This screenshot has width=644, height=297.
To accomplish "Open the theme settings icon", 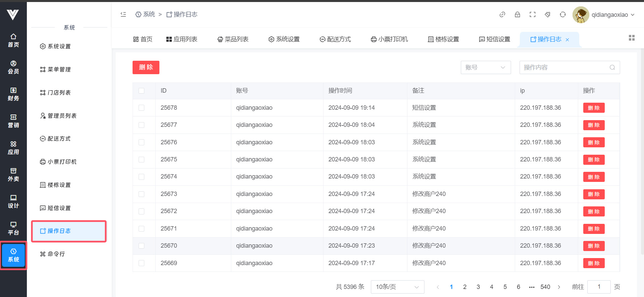I will [547, 14].
